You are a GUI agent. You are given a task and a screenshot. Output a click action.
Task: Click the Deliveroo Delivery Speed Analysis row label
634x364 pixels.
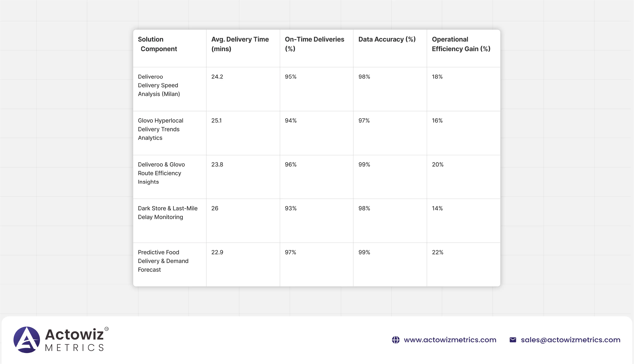(x=159, y=85)
